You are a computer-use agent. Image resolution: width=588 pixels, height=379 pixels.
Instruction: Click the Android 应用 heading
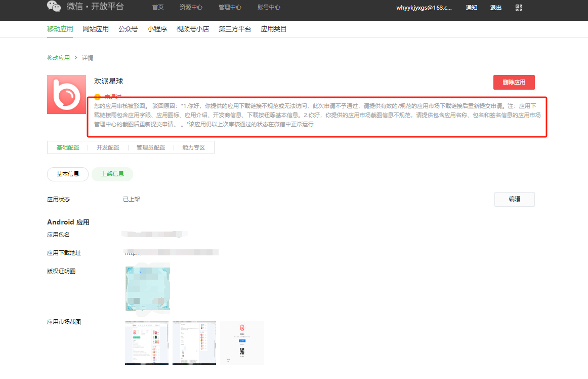pyautogui.click(x=68, y=222)
